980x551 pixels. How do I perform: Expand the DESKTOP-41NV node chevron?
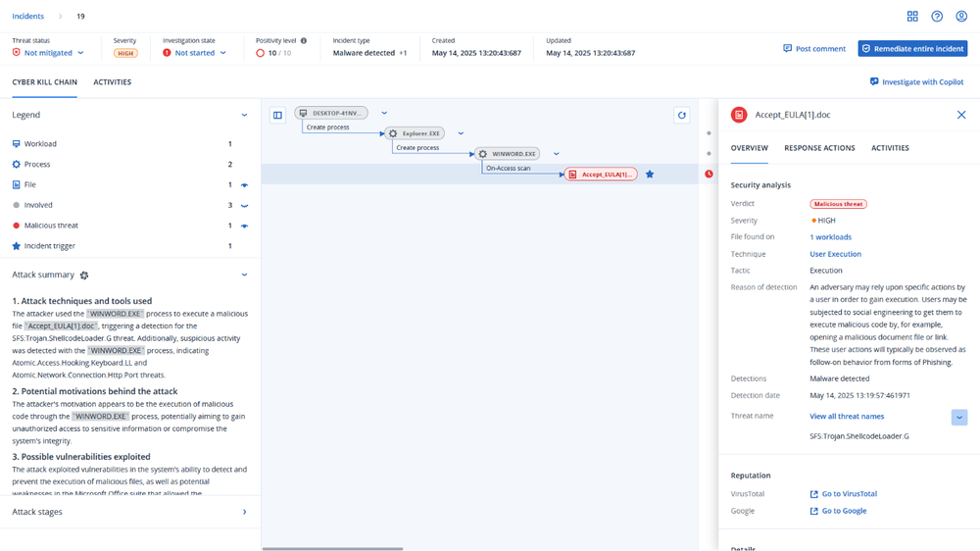click(384, 113)
